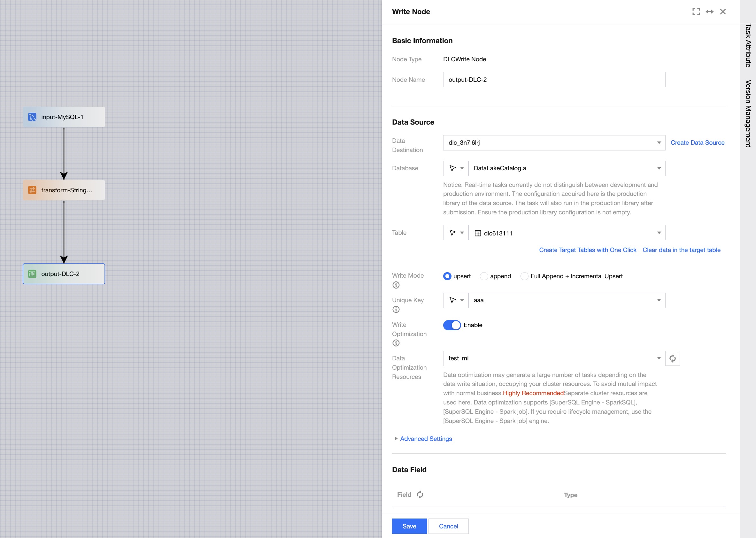Image resolution: width=756 pixels, height=538 pixels.
Task: Click the horizontal resize arrows icon
Action: coord(709,12)
